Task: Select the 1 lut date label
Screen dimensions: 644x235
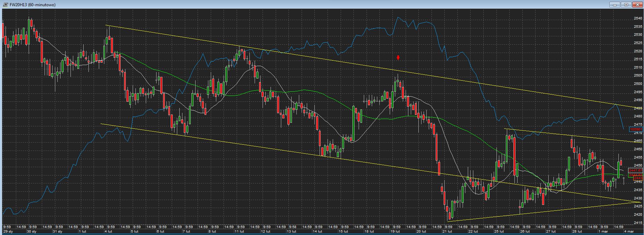Action: (83, 232)
